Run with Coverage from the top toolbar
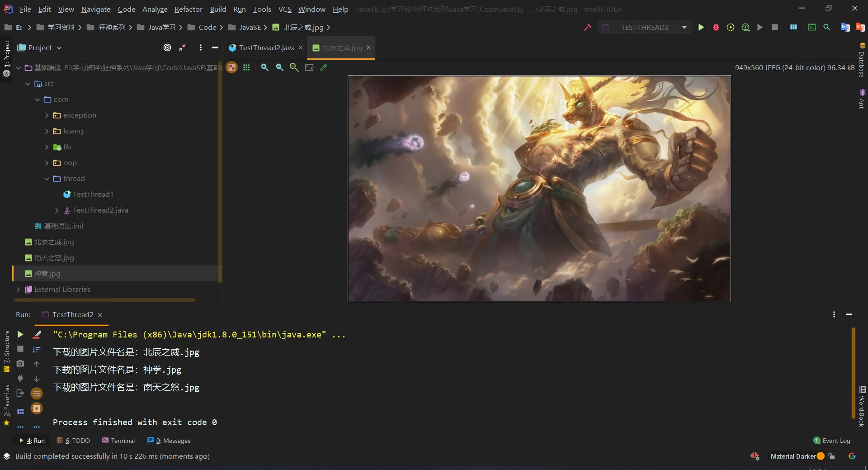868x470 pixels. click(x=731, y=27)
